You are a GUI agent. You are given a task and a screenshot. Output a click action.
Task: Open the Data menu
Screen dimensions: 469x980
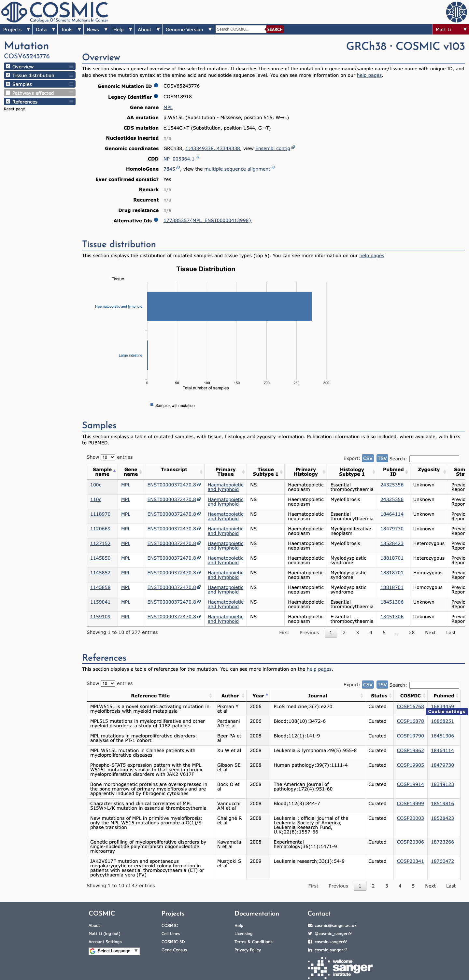click(x=45, y=29)
